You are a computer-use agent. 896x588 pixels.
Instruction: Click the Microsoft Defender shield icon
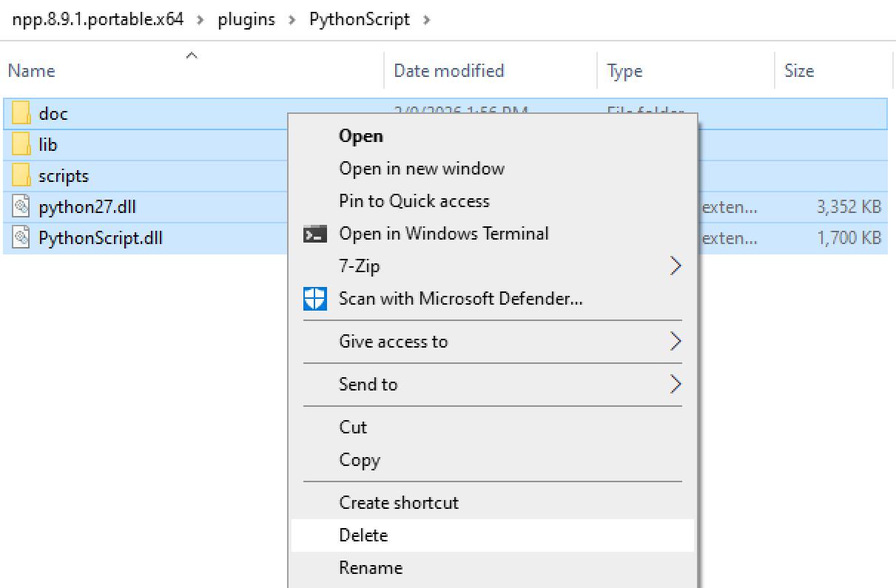(315, 299)
